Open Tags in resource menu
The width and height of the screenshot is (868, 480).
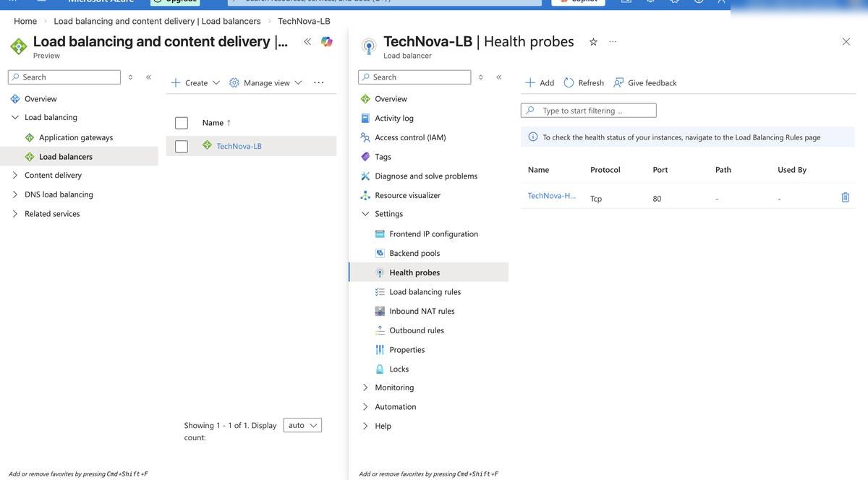(x=383, y=157)
